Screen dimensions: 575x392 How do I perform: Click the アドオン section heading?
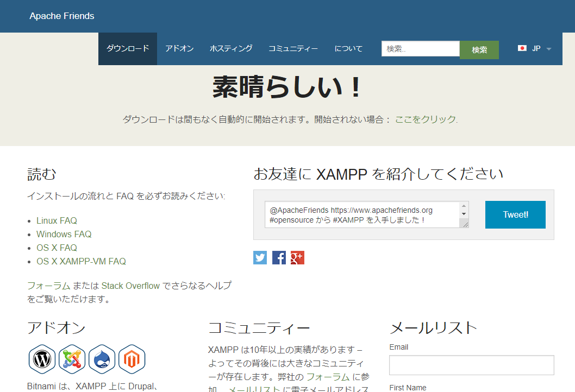tap(57, 327)
